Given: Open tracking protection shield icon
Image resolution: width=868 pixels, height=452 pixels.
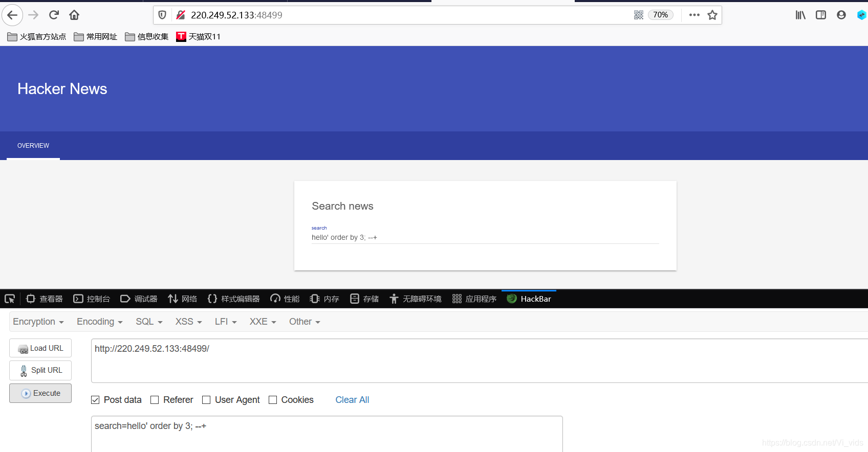Looking at the screenshot, I should (162, 15).
